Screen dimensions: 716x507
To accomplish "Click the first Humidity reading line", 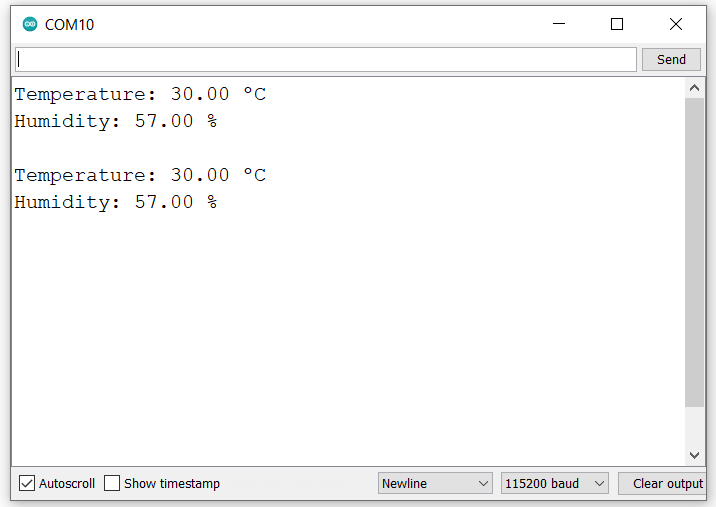I will coord(115,121).
